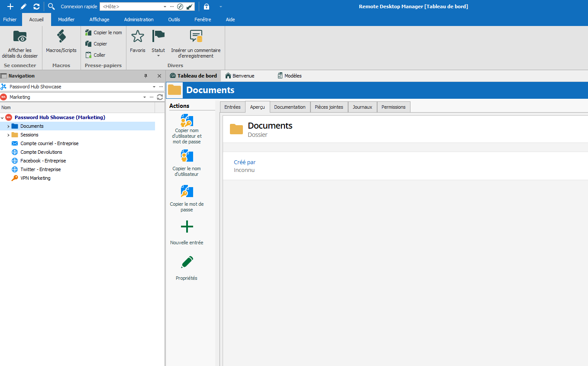Click Insérer un commentaire d'enregistrement icon
The image size is (588, 366).
(x=196, y=37)
